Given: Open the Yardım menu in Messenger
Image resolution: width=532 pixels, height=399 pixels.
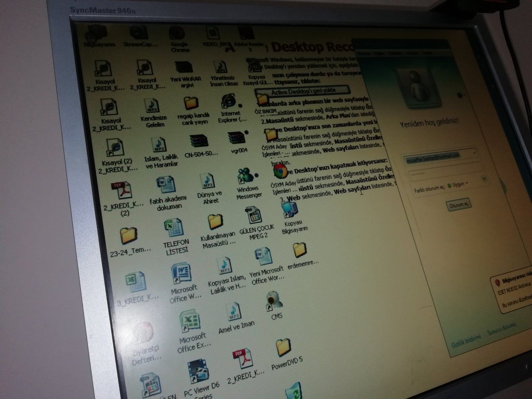Looking at the screenshot, I should coord(427,53).
